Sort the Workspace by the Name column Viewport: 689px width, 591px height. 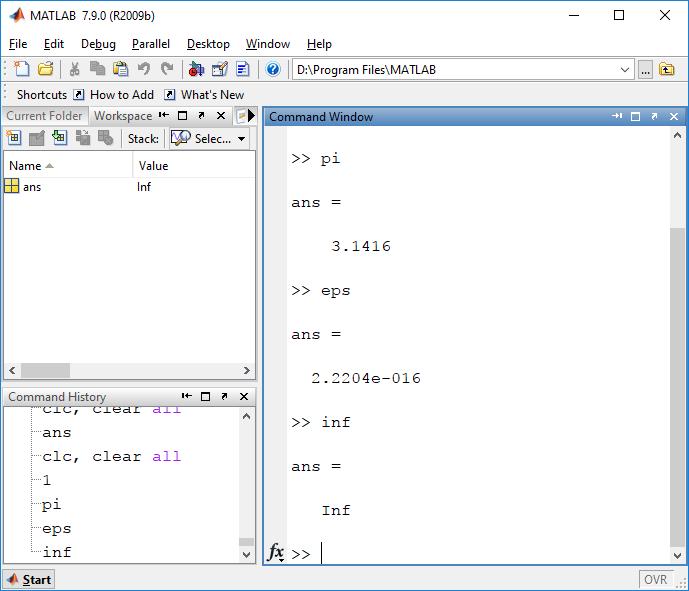31,166
